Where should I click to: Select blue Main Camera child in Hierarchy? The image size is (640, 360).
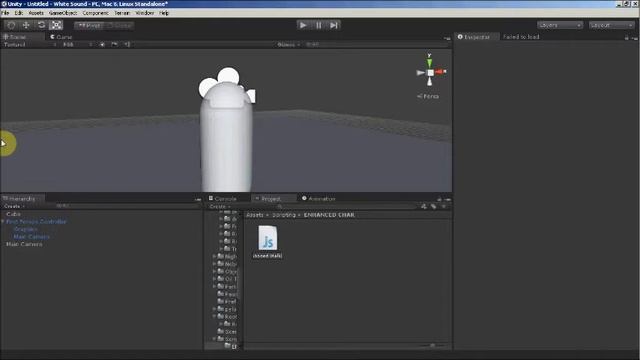pos(31,237)
